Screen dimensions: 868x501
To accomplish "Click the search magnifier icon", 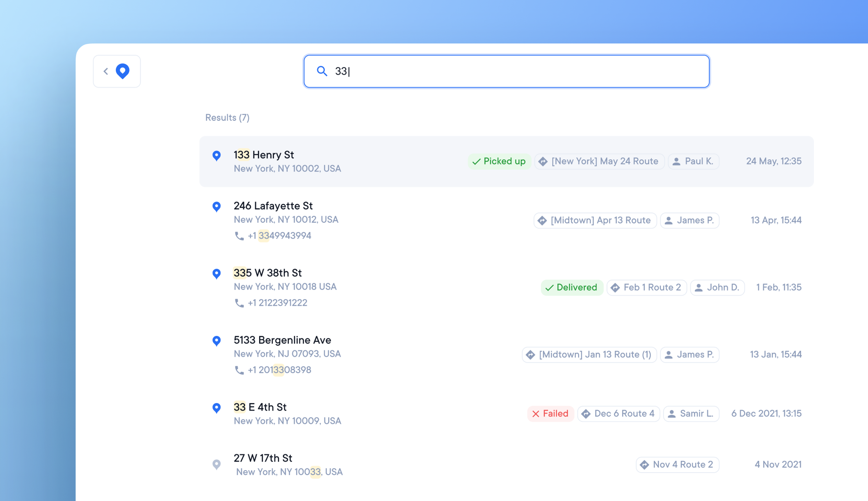I will pos(322,71).
